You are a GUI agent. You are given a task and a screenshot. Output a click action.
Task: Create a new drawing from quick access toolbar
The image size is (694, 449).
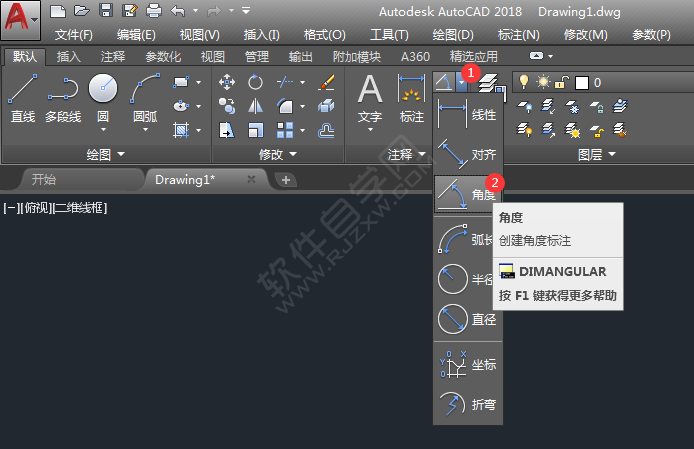(x=58, y=11)
